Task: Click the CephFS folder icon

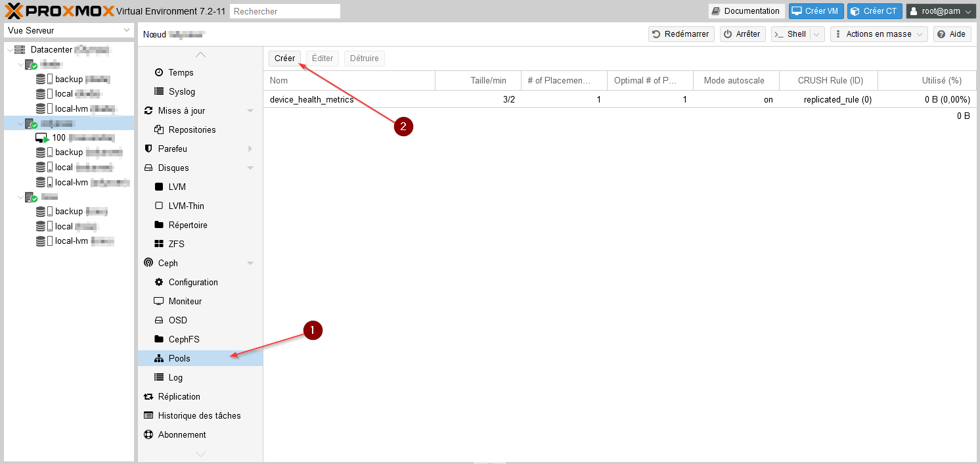Action: [x=158, y=339]
